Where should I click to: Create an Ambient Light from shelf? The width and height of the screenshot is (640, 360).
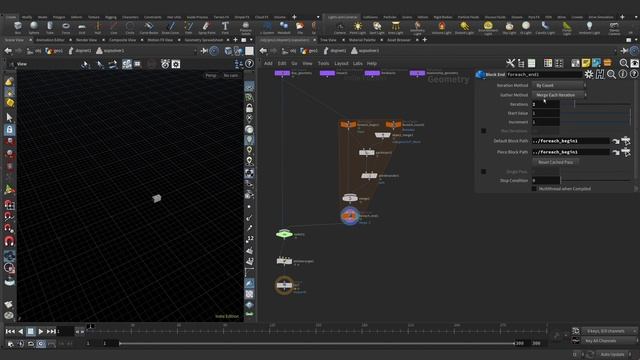click(x=589, y=27)
